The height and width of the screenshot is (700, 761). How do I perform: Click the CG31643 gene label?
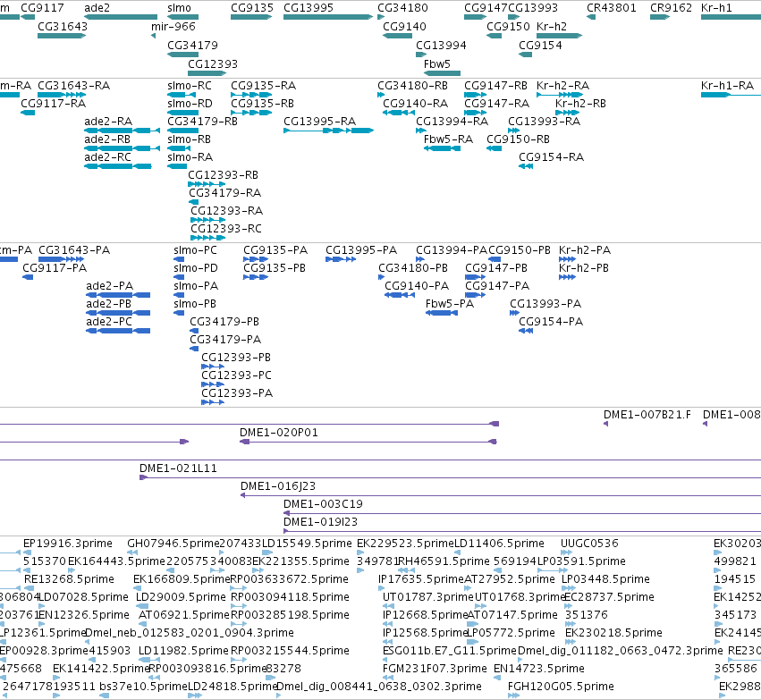click(63, 26)
